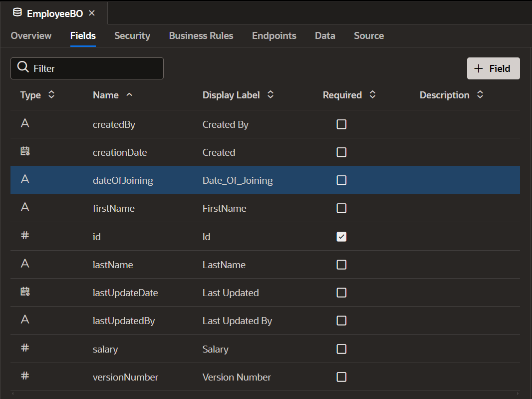This screenshot has width=532, height=399.
Task: Click the EmployeeBO database icon in tab
Action: tap(17, 12)
